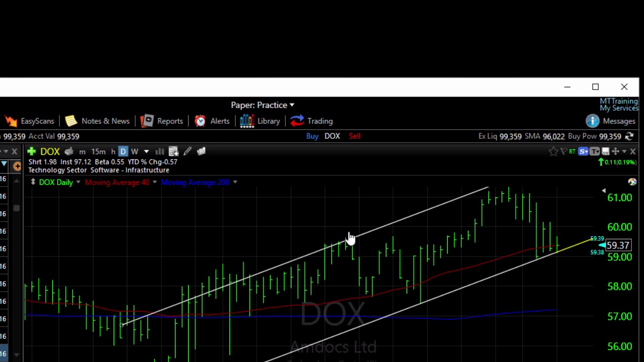
Task: Click the Moving Average 200 label
Action: tap(195, 183)
